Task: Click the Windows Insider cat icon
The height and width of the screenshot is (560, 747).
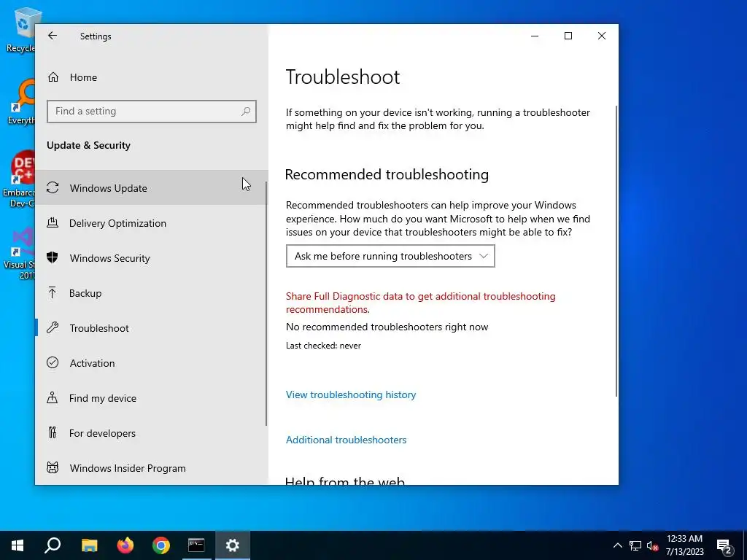Action: coord(53,467)
